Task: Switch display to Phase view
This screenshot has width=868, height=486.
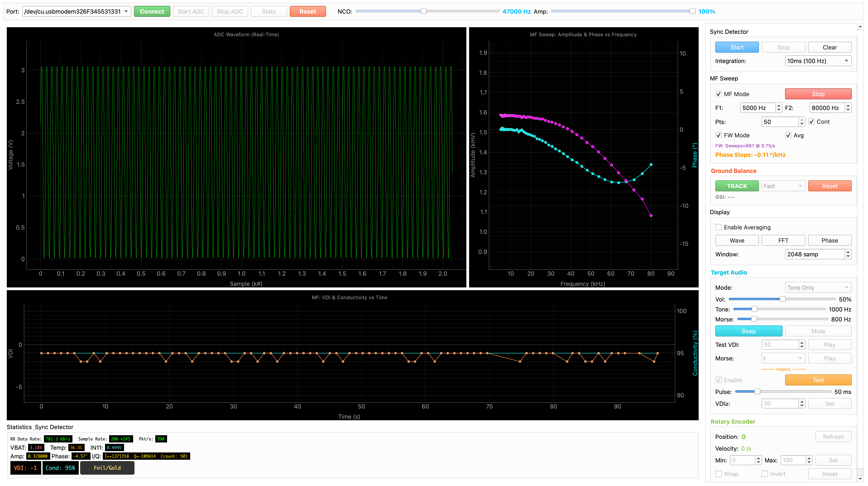Action: tap(829, 241)
